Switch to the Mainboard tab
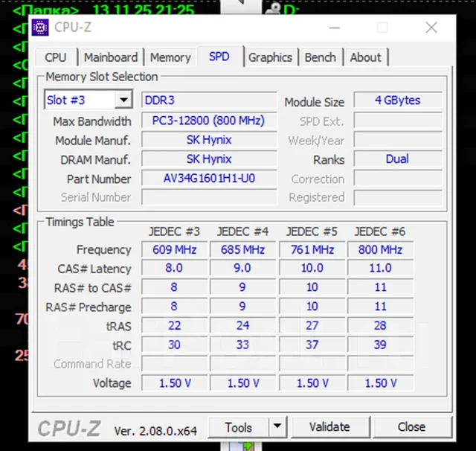The height and width of the screenshot is (451, 476). [111, 57]
